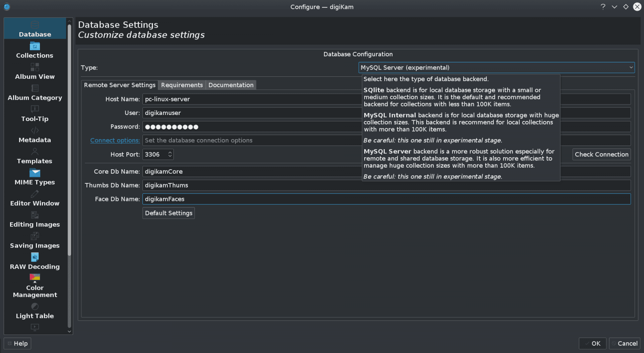This screenshot has height=353, width=644.
Task: Open the Saving Images settings icon
Action: 35,236
